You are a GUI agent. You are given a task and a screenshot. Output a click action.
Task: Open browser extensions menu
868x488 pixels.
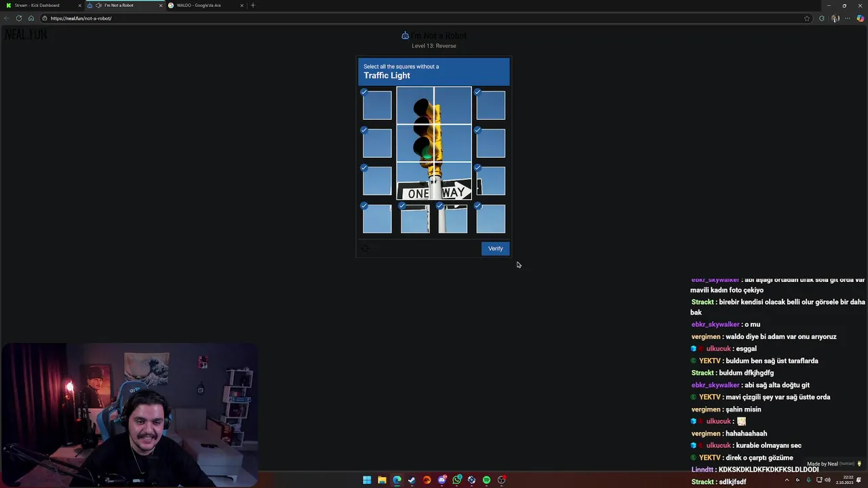822,18
